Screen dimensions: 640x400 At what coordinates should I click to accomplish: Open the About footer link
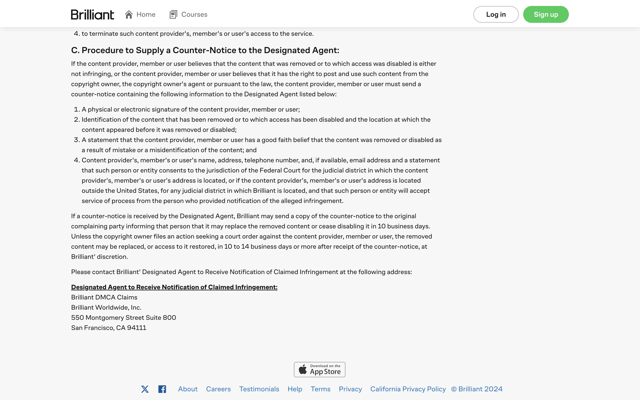(188, 389)
